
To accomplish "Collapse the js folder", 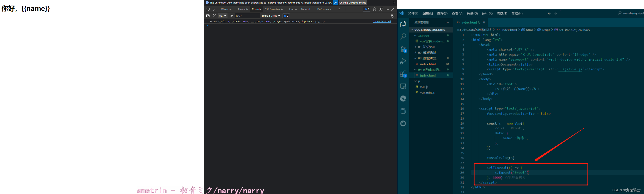I will (x=431, y=81).
